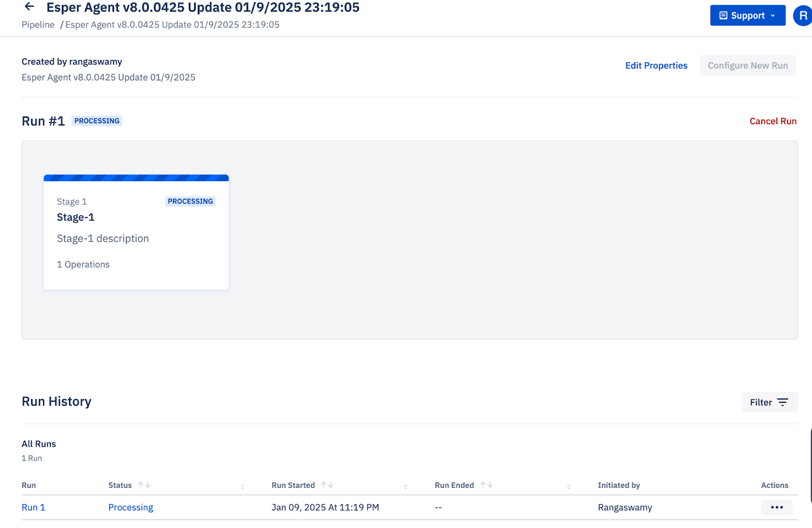Screen dimensions: 812x528
Task: Click 'Rangaswamy' in Initiated by column
Action: pos(625,507)
